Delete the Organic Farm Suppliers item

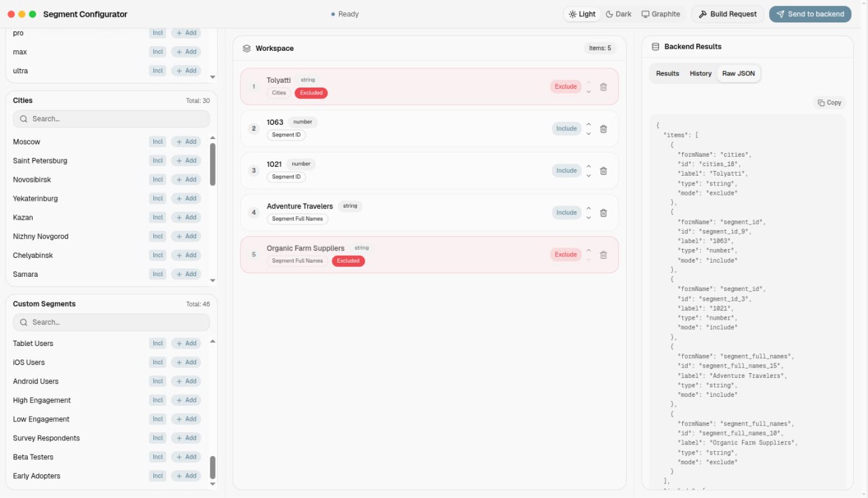pyautogui.click(x=604, y=255)
